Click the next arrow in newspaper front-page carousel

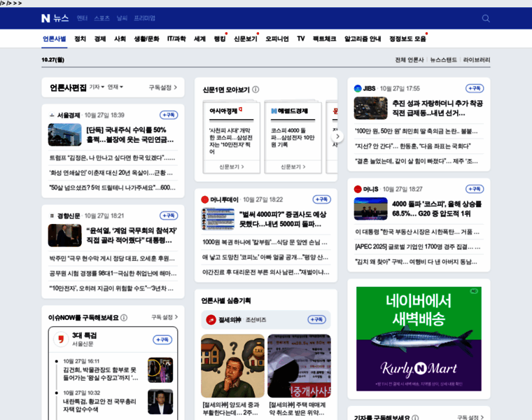337,136
